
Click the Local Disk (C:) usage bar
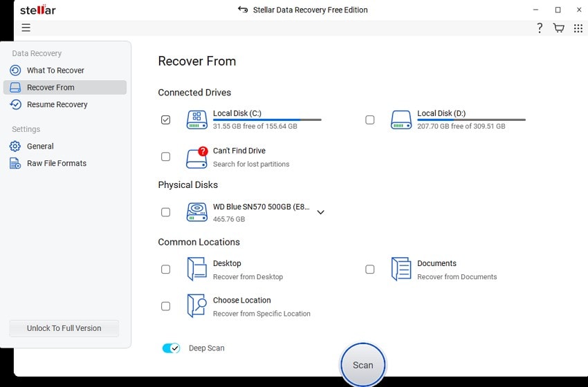point(267,120)
